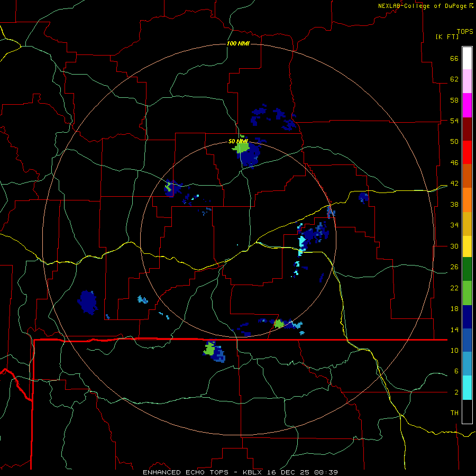This screenshot has width=476, height=476.
Task: Click the gold legend swatch
Action: coord(467,224)
